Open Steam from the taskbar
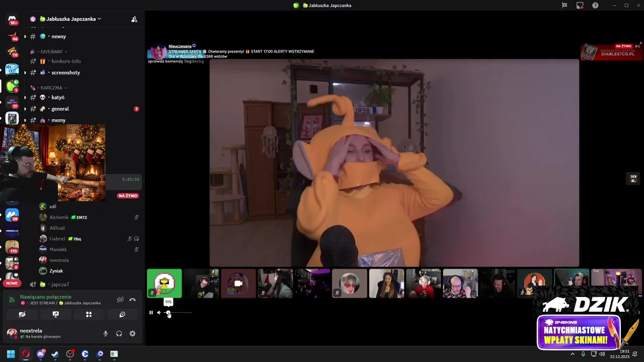The image size is (644, 362). click(x=55, y=354)
